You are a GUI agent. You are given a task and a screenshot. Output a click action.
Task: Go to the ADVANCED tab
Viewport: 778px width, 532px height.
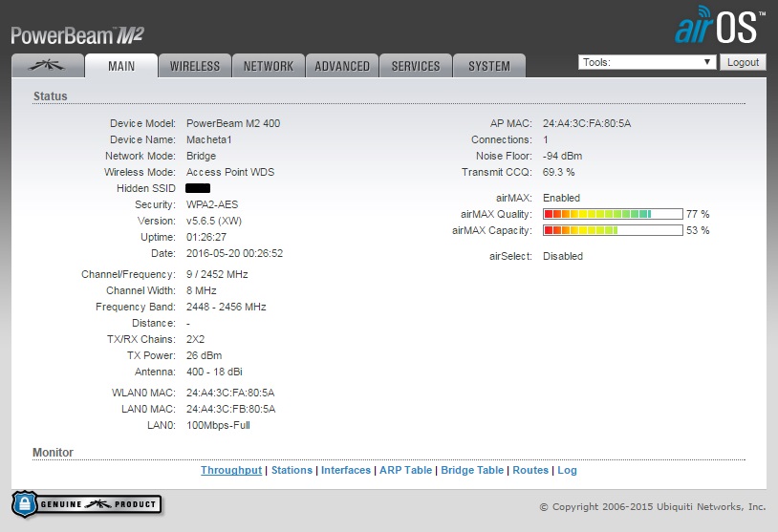342,66
